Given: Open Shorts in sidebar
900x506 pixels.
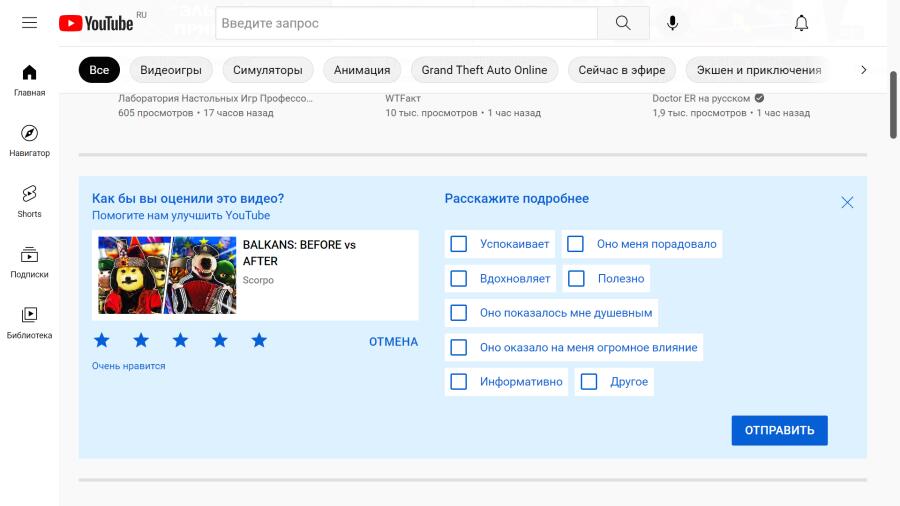Looking at the screenshot, I should coord(29,201).
